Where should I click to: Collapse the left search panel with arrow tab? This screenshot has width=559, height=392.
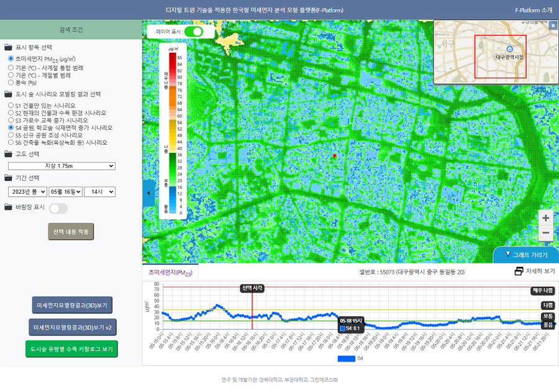point(148,193)
